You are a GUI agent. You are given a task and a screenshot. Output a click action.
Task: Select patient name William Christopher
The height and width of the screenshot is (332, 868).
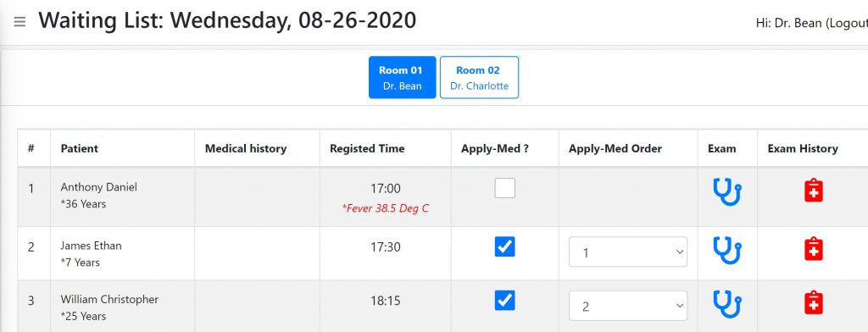pyautogui.click(x=109, y=299)
